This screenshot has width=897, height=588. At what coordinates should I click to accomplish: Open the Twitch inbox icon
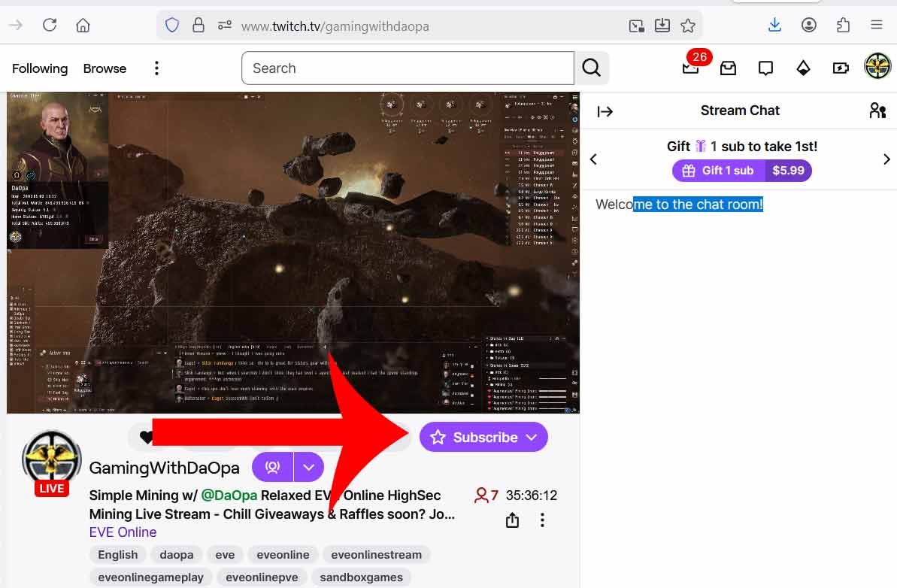coord(729,68)
